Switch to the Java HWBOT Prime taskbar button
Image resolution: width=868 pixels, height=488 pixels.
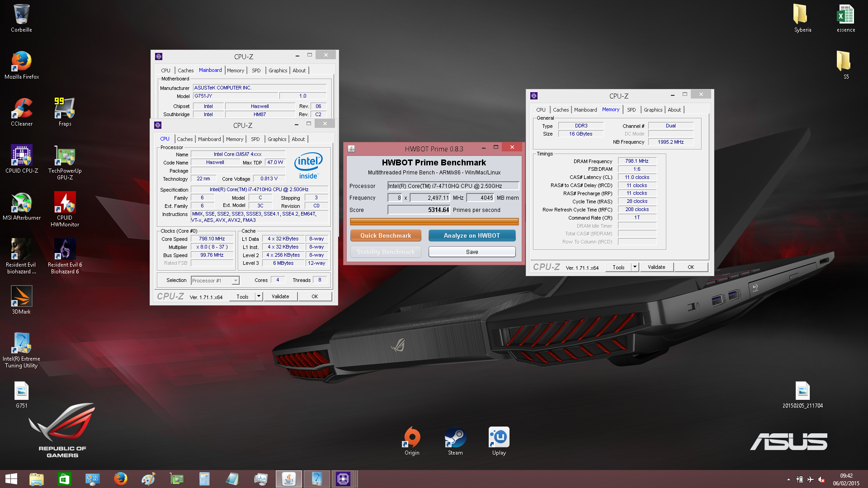point(288,479)
